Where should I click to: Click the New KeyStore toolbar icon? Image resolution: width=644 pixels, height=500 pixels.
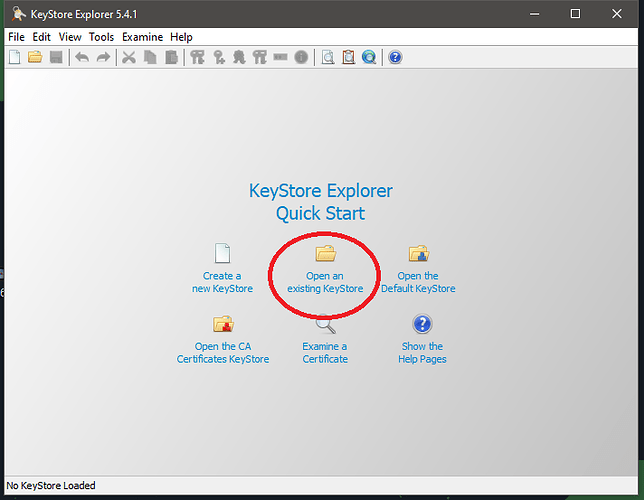14,57
